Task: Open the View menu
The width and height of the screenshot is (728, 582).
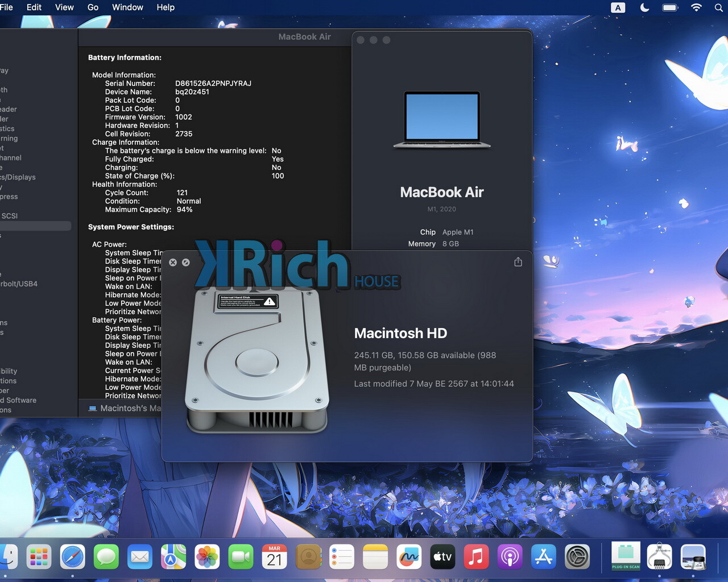Action: tap(64, 7)
